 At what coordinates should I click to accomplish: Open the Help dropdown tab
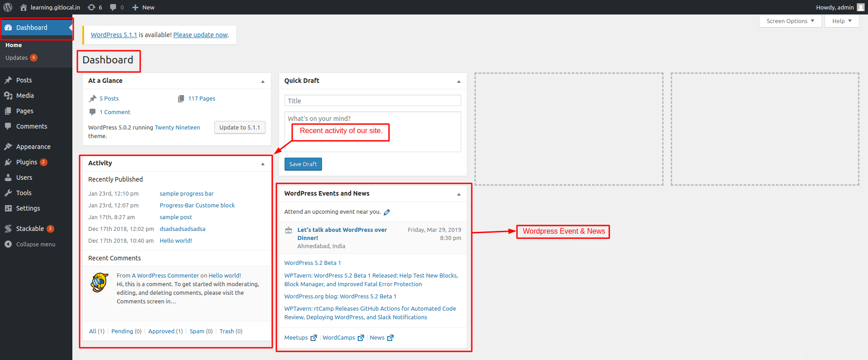842,21
